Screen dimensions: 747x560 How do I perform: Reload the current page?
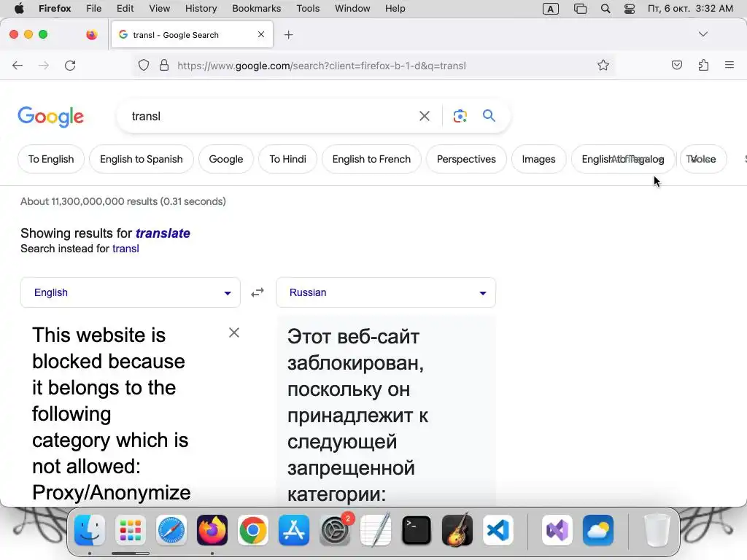[70, 65]
